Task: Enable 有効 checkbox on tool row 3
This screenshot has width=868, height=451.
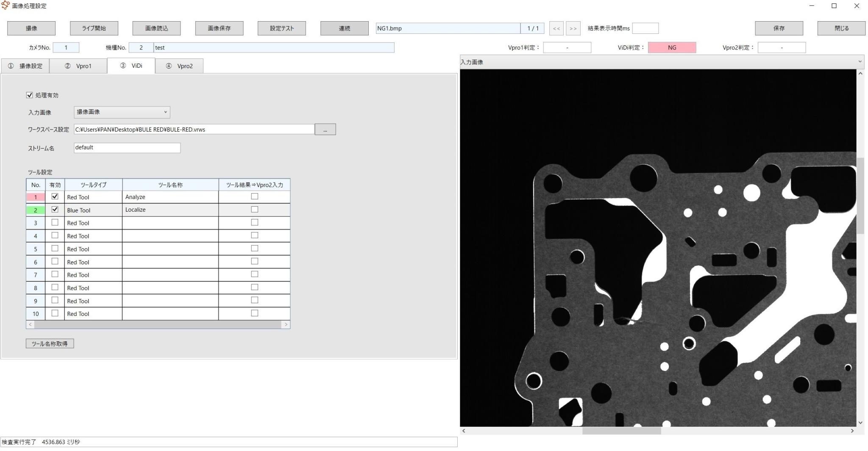Action: point(55,222)
